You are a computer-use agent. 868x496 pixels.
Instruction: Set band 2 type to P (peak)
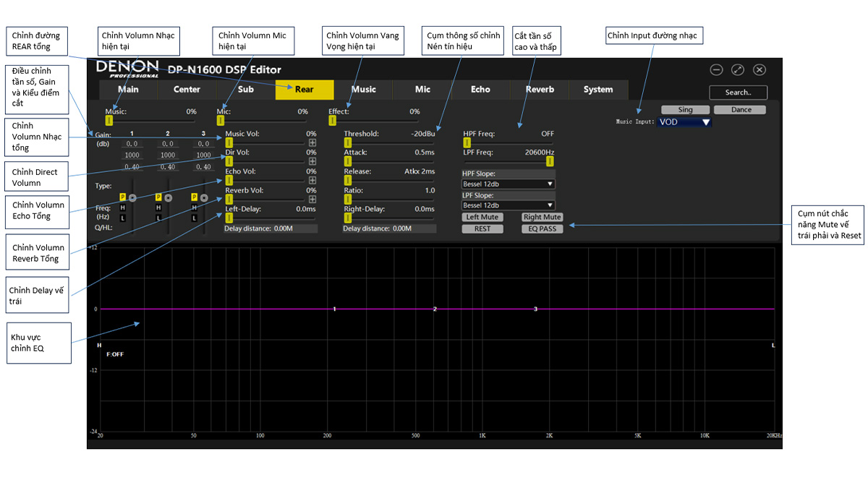[158, 197]
